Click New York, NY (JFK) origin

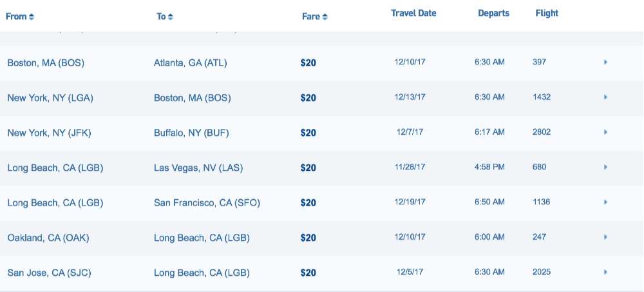pos(49,133)
